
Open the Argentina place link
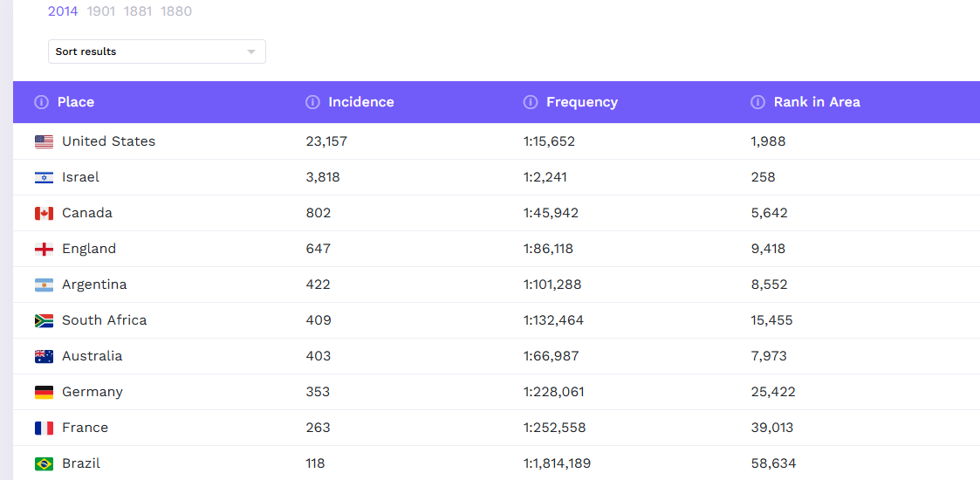94,285
